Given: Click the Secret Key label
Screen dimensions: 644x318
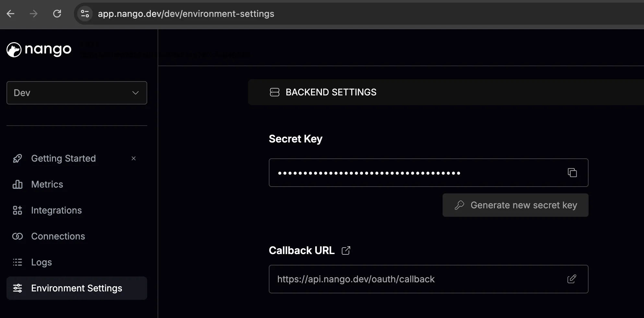Looking at the screenshot, I should tap(296, 139).
